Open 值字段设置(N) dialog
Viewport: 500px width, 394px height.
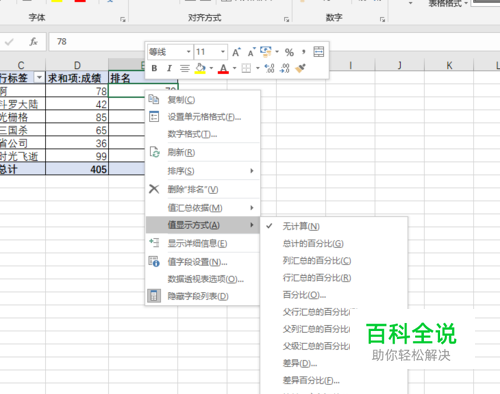tap(203, 262)
